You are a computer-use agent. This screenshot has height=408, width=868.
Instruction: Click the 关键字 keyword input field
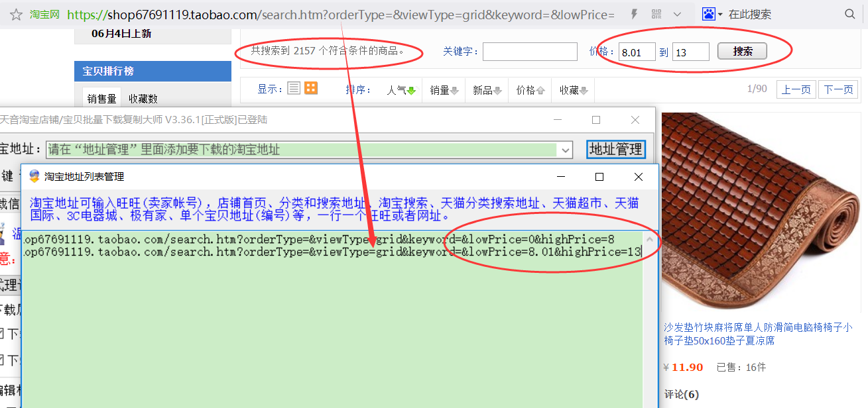[x=530, y=52]
